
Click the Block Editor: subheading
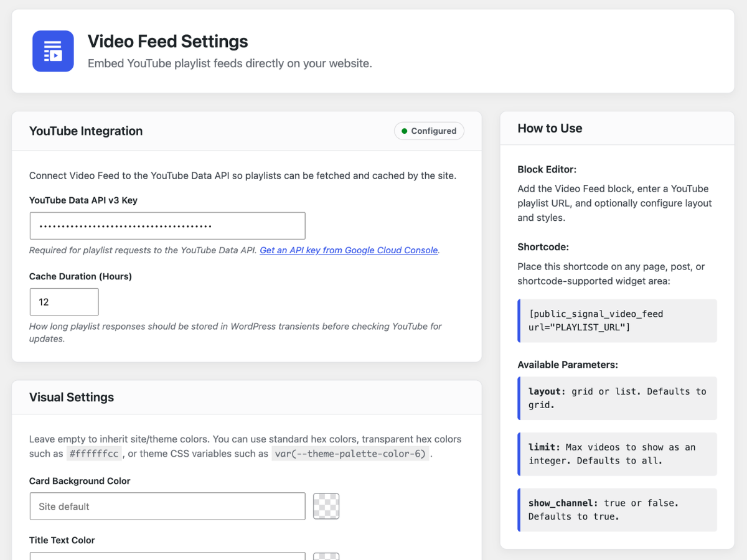click(547, 169)
